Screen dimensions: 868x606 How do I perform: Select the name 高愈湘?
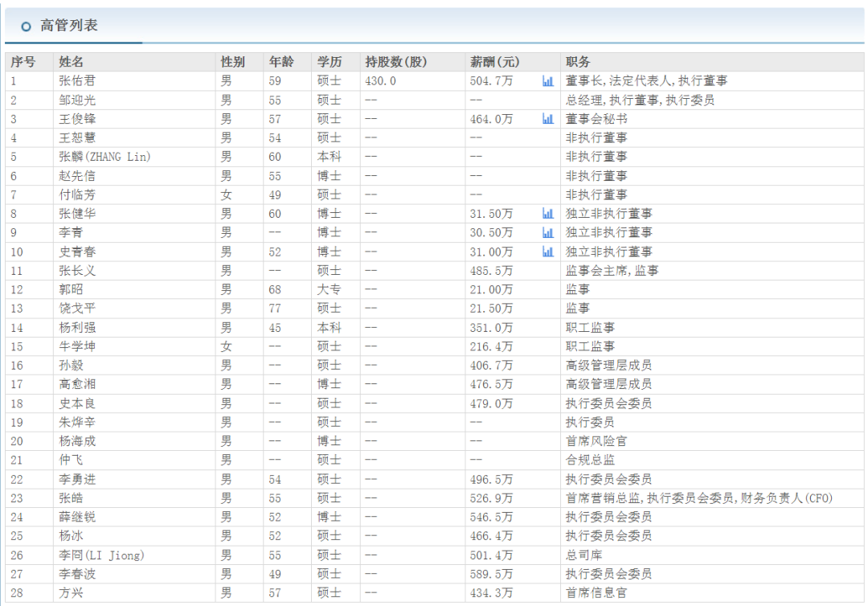point(77,384)
